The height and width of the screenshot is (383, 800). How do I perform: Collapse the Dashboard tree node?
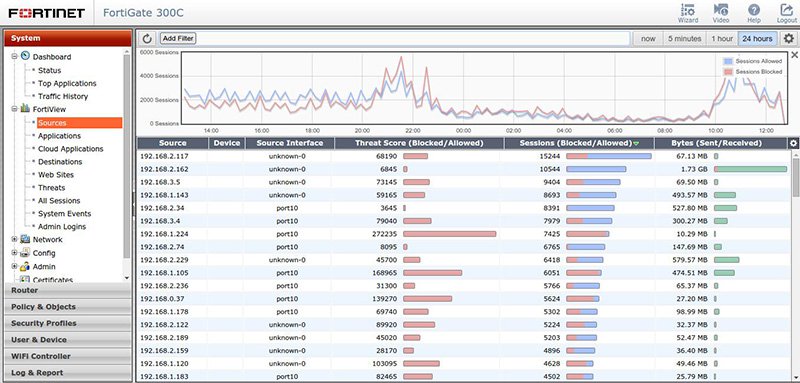(14, 57)
